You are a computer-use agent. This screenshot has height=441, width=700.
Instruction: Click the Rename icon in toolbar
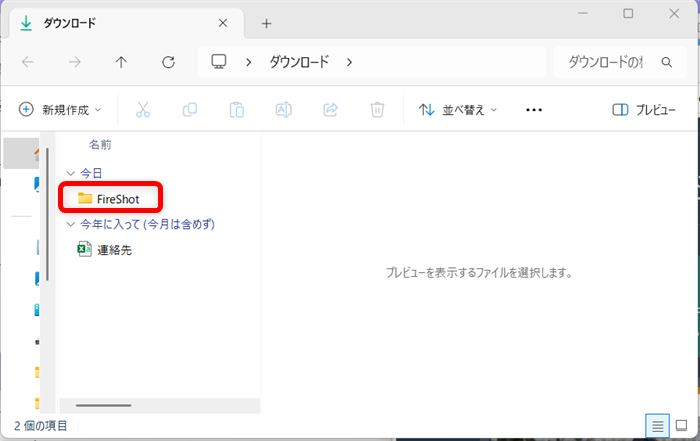(x=283, y=110)
